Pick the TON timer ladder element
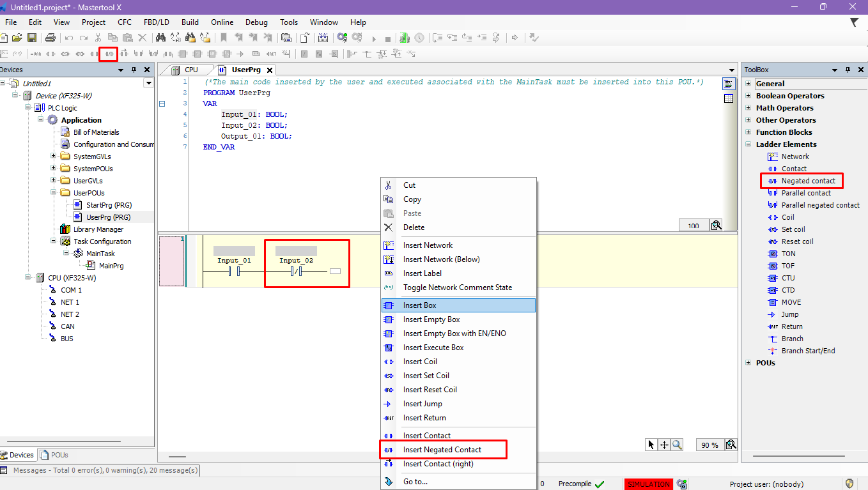The height and width of the screenshot is (490, 868). point(788,254)
